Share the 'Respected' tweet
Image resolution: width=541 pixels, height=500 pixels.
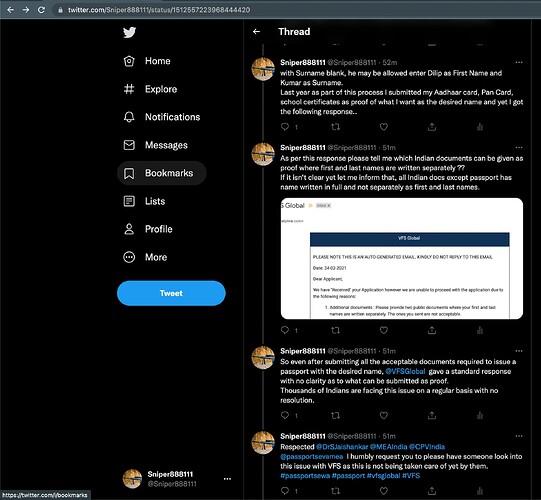click(432, 490)
